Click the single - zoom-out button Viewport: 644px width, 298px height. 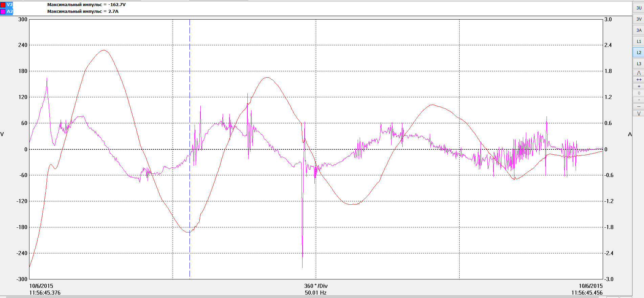tap(639, 100)
